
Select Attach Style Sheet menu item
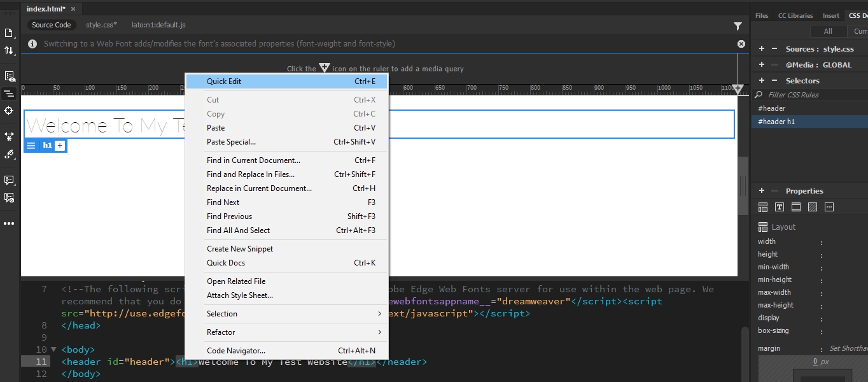[286, 295]
